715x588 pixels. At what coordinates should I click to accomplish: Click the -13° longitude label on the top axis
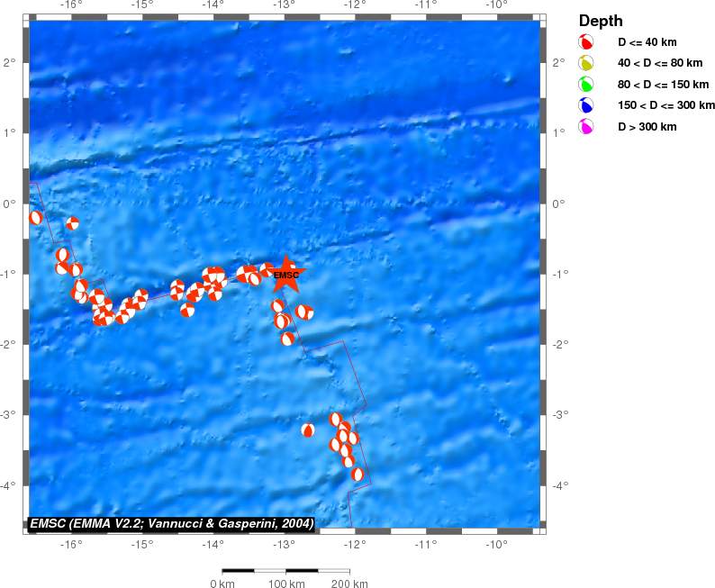pos(284,5)
